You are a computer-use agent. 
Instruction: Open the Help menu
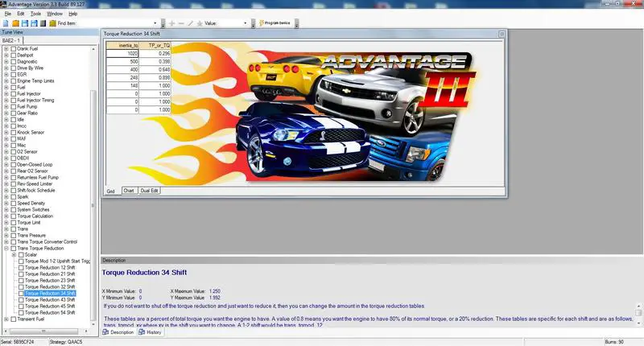point(72,14)
